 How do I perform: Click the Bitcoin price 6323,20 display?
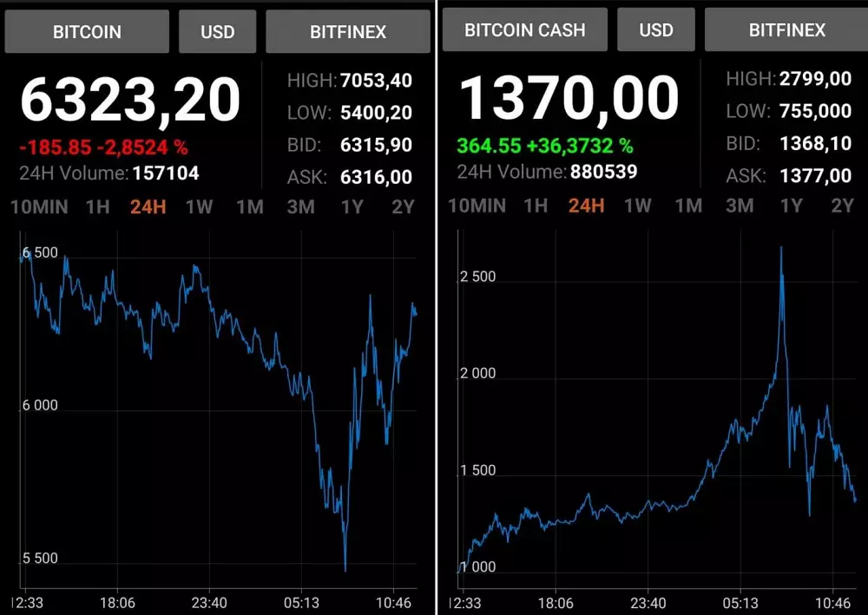point(132,98)
